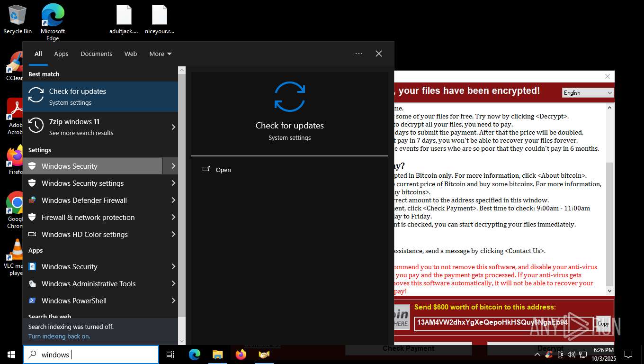The width and height of the screenshot is (644, 364).
Task: Open Microsoft Edge desktop shortcut
Action: [x=53, y=21]
